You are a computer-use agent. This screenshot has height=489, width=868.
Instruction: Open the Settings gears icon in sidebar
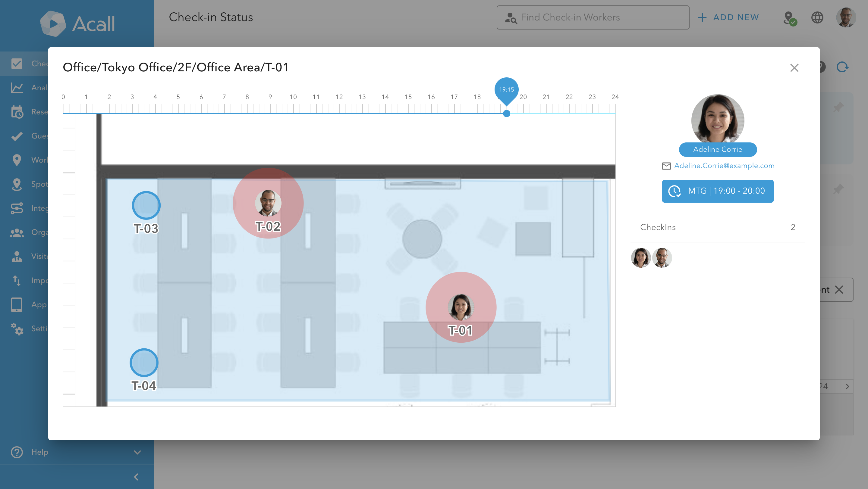click(17, 329)
